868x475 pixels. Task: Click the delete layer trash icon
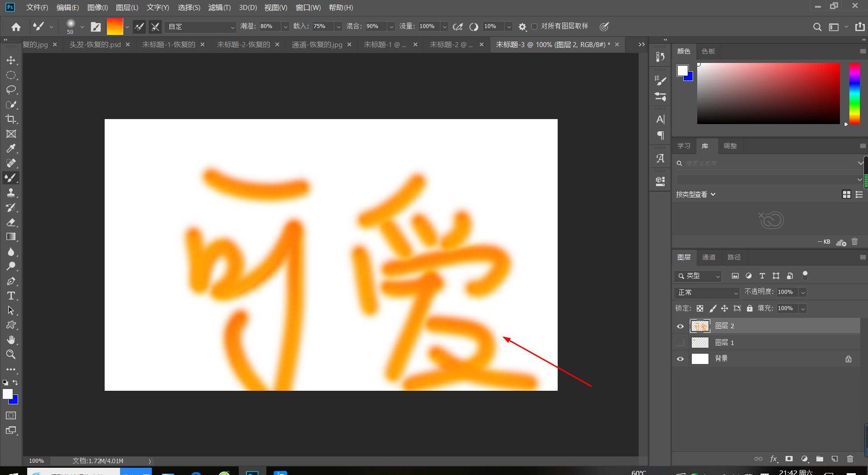tap(850, 459)
